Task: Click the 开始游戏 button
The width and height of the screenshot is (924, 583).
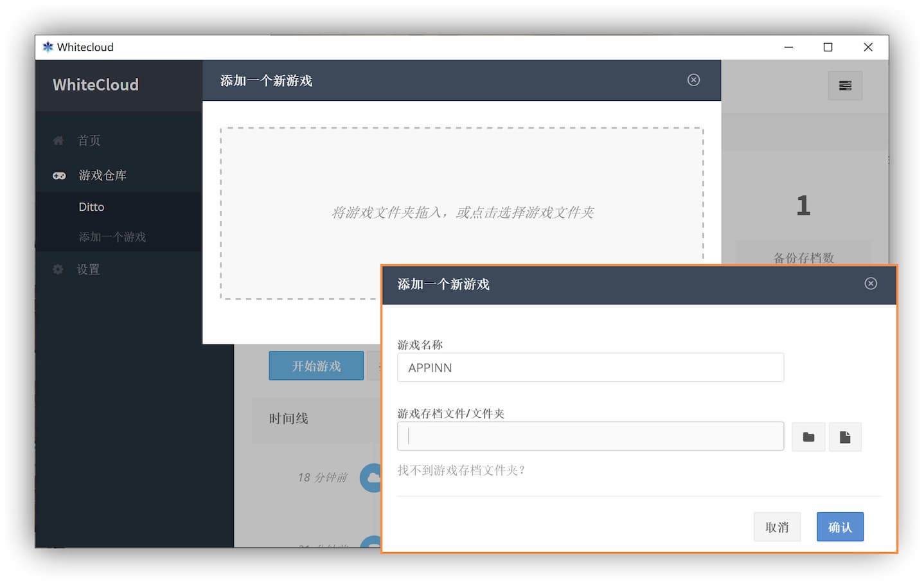Action: tap(316, 366)
